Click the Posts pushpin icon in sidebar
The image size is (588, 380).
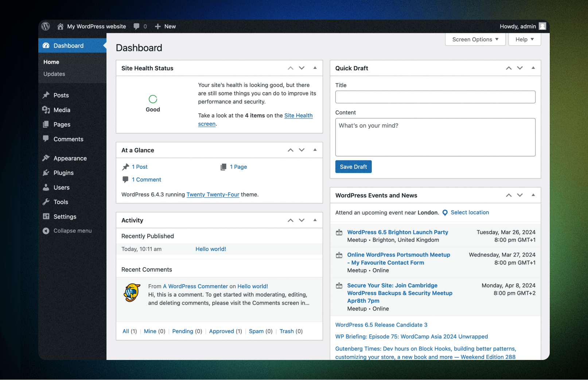click(x=46, y=95)
